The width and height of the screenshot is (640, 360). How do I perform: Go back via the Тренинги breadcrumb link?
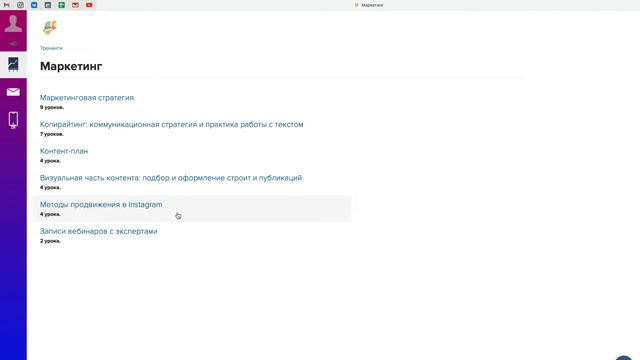(x=51, y=48)
